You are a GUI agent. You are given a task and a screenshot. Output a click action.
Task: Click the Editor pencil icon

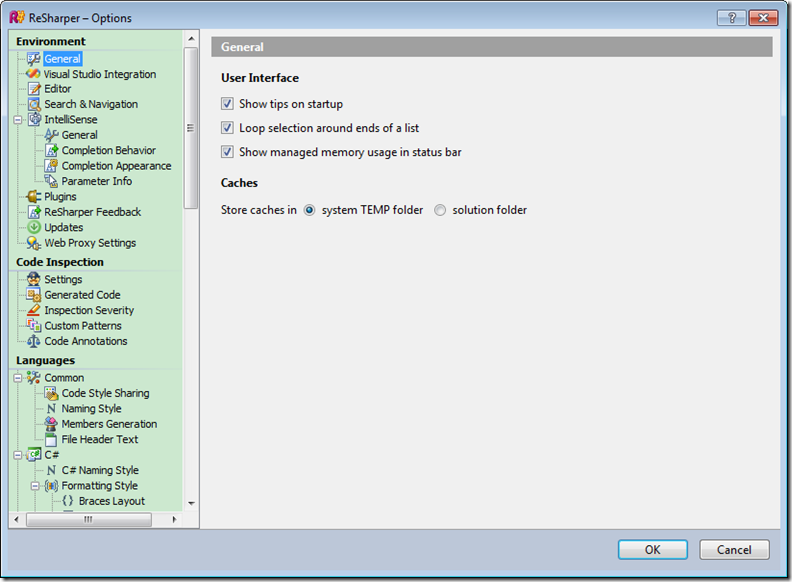click(x=33, y=89)
